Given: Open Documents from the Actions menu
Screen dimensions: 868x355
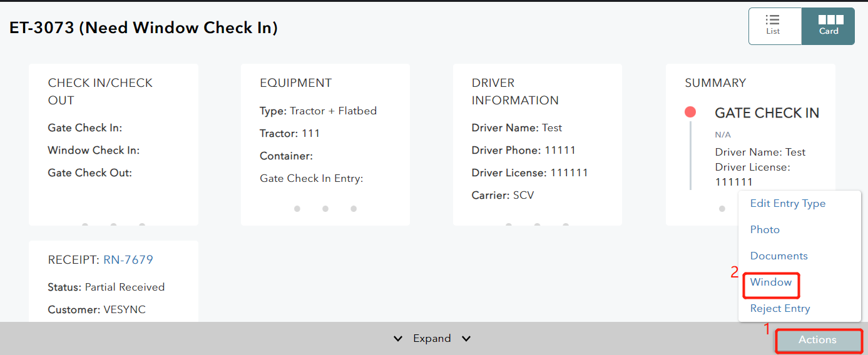Looking at the screenshot, I should (x=779, y=256).
